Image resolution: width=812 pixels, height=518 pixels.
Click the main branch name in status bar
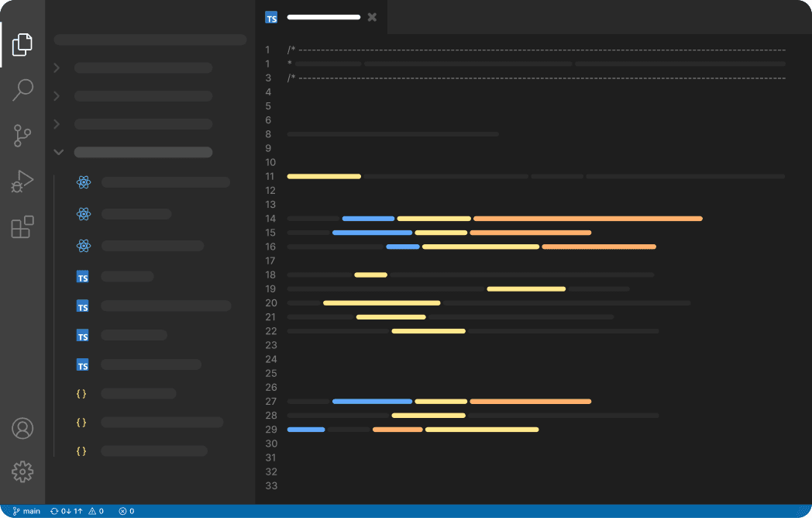[27, 511]
